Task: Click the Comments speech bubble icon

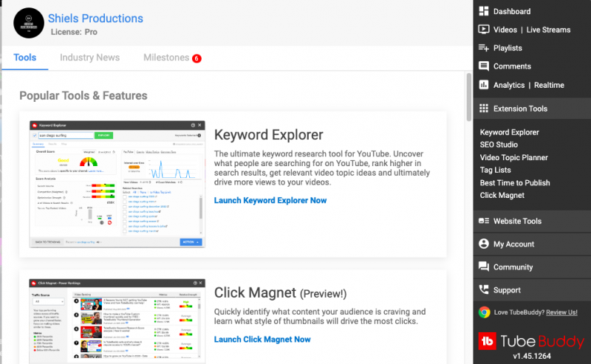Action: coord(484,66)
